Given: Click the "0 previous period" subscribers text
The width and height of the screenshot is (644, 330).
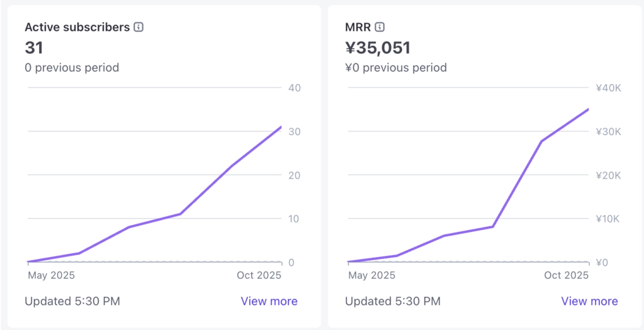Looking at the screenshot, I should pos(72,67).
